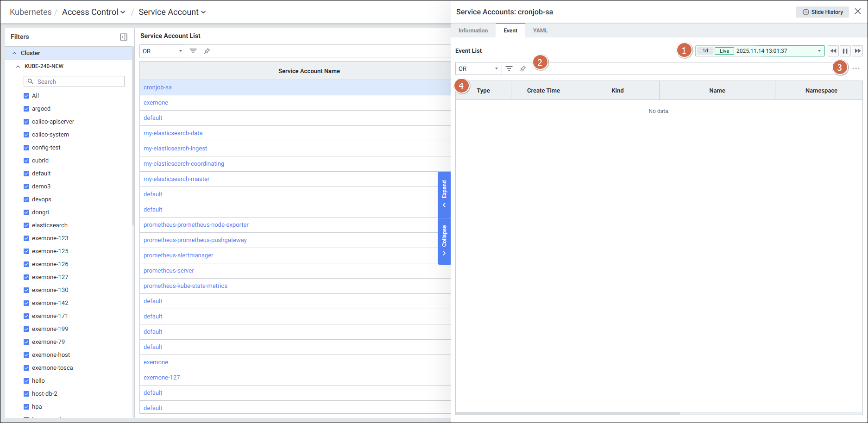Screen dimensions: 868x423
Task: Open the OR operator dropdown in Event List
Action: [x=478, y=68]
